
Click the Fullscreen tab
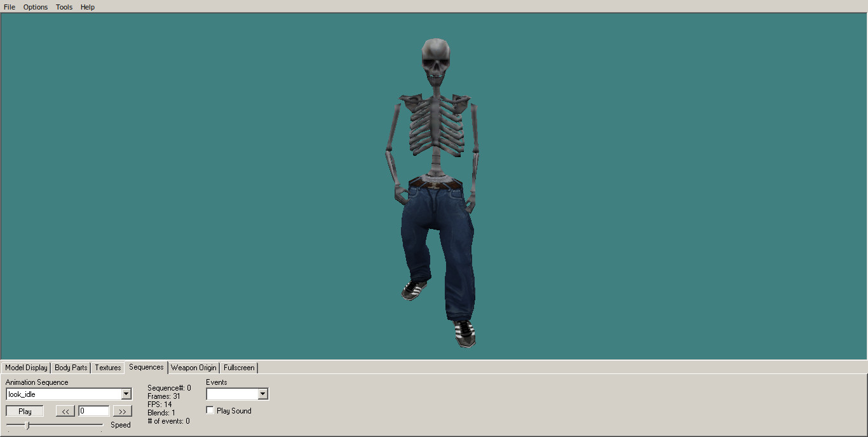pos(238,368)
